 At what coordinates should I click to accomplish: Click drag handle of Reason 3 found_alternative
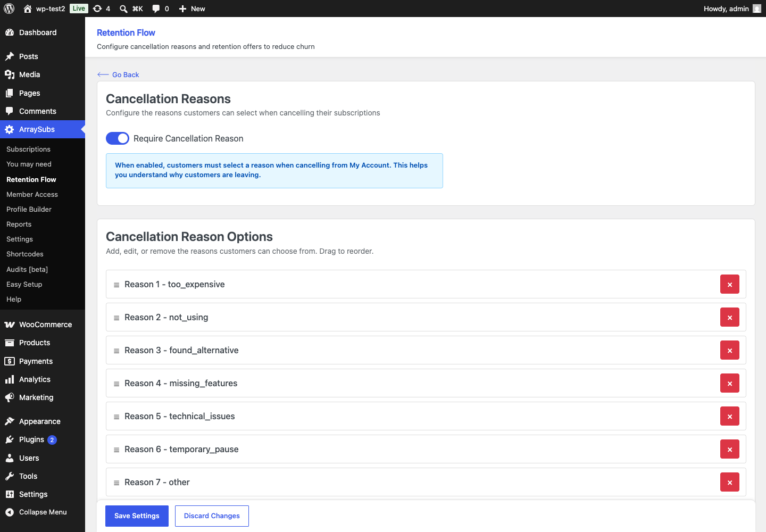(116, 351)
